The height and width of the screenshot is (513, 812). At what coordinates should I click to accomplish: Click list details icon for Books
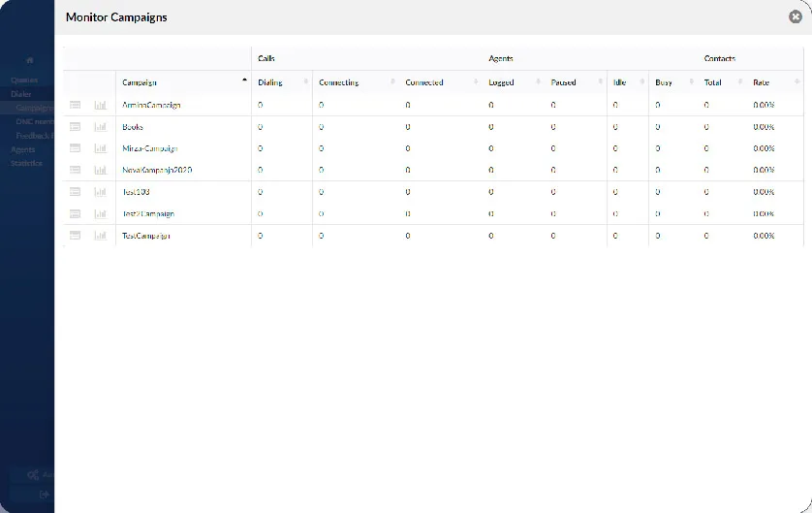[x=76, y=127]
